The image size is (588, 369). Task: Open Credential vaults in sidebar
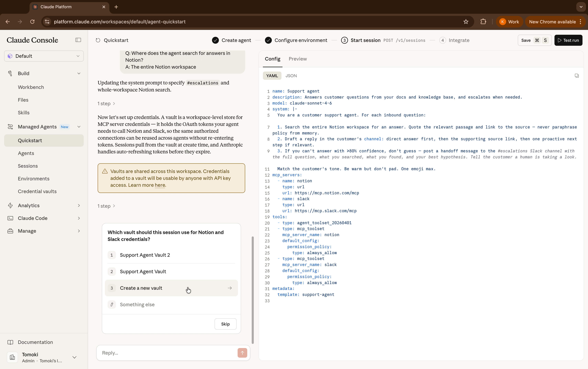pyautogui.click(x=37, y=191)
